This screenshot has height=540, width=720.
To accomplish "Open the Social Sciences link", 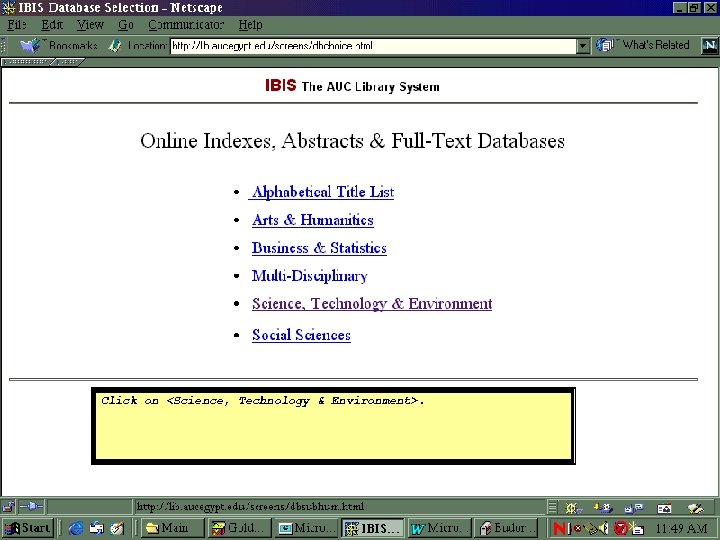I will point(301,335).
